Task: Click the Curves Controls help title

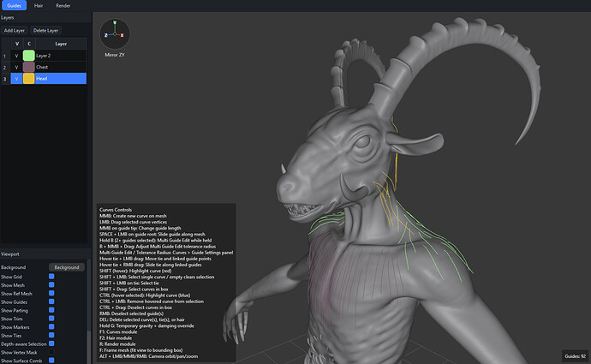Action: 116,210
